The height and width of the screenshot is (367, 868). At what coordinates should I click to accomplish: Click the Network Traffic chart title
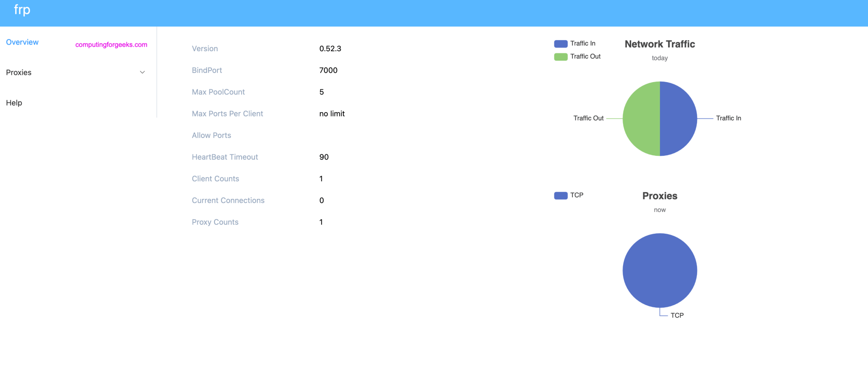pyautogui.click(x=659, y=44)
